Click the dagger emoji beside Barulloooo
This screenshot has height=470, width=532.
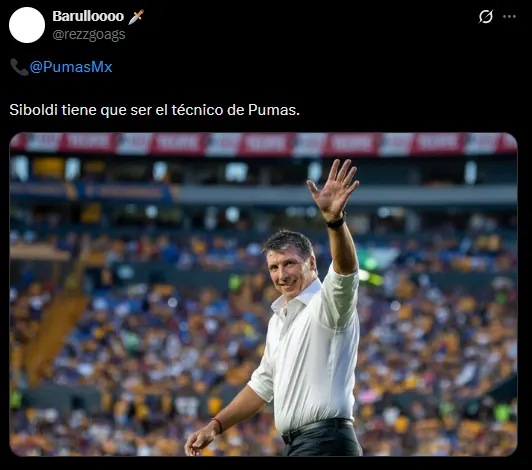coord(136,17)
